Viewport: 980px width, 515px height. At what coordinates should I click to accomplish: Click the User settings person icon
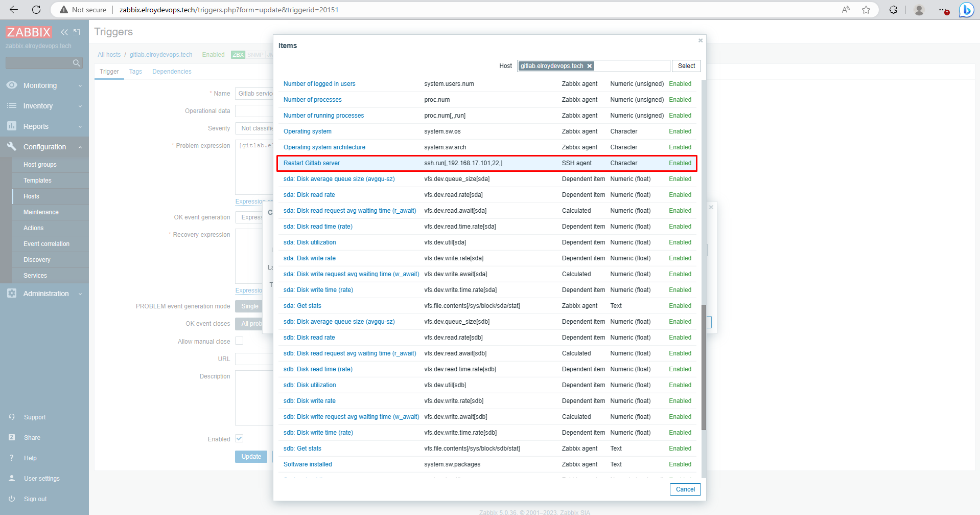(12, 479)
